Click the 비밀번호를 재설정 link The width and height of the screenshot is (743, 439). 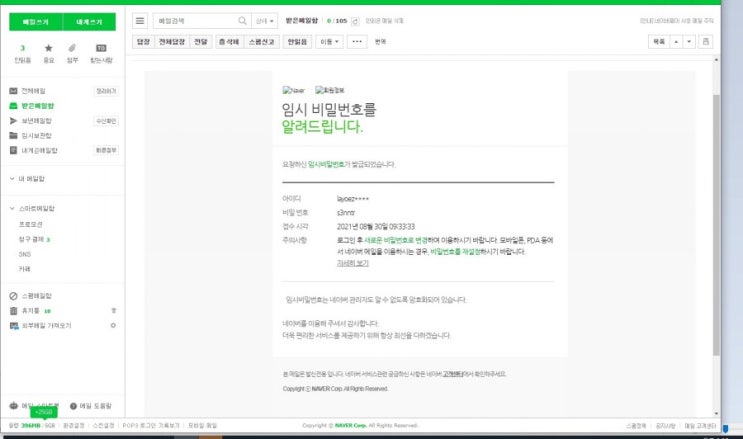pyautogui.click(x=455, y=252)
